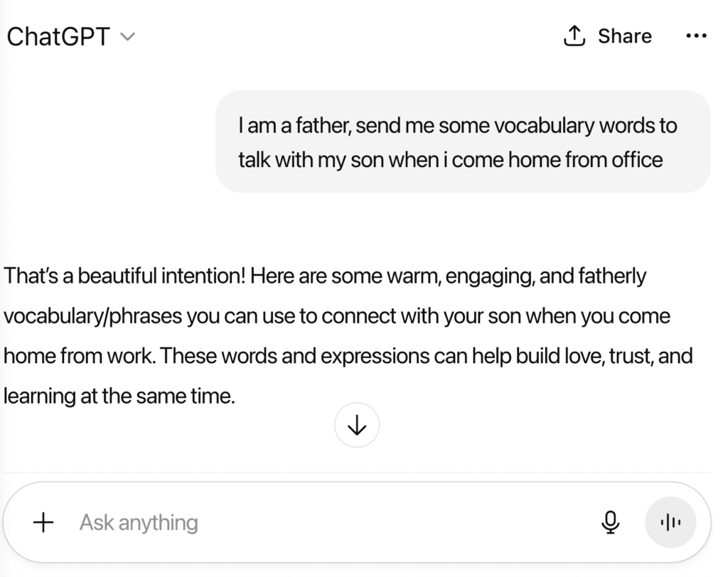The width and height of the screenshot is (728, 577).
Task: Launch voice mode with the waveform button
Action: click(x=670, y=522)
